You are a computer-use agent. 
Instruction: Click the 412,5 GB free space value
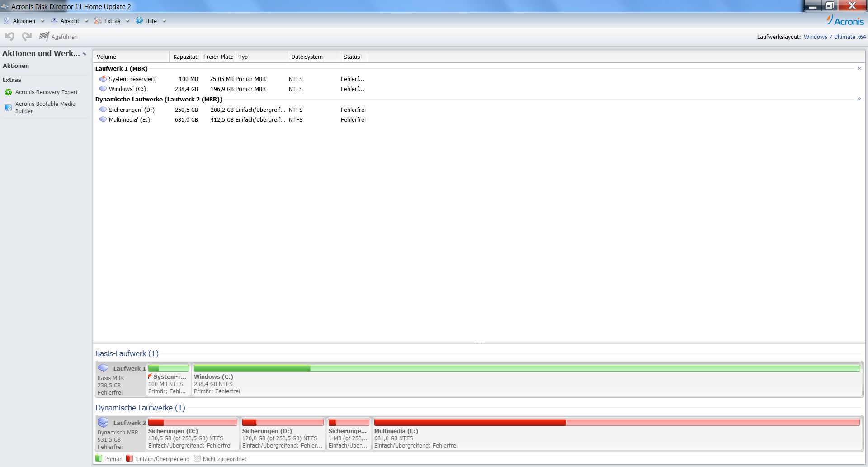[222, 120]
